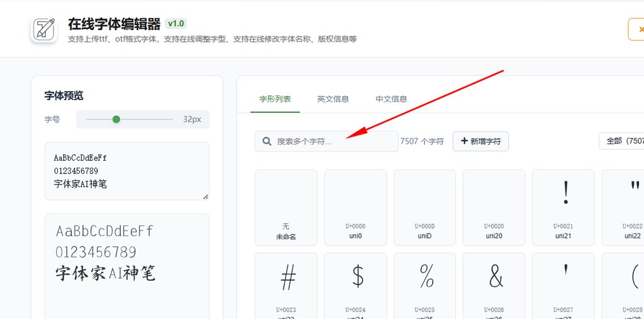
Task: Select the parenthesis glyph card U+0028
Action: [623, 286]
